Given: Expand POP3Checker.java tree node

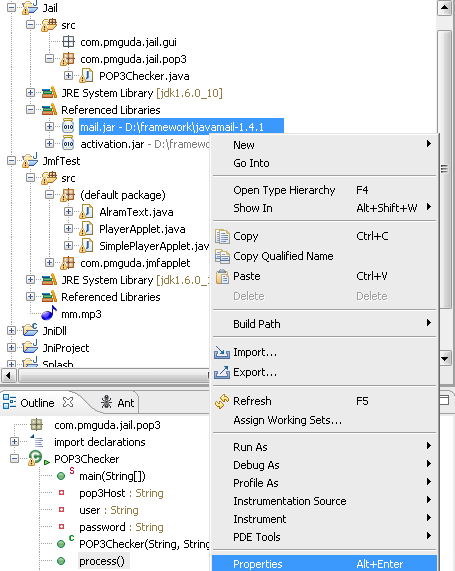Looking at the screenshot, I should [68, 76].
